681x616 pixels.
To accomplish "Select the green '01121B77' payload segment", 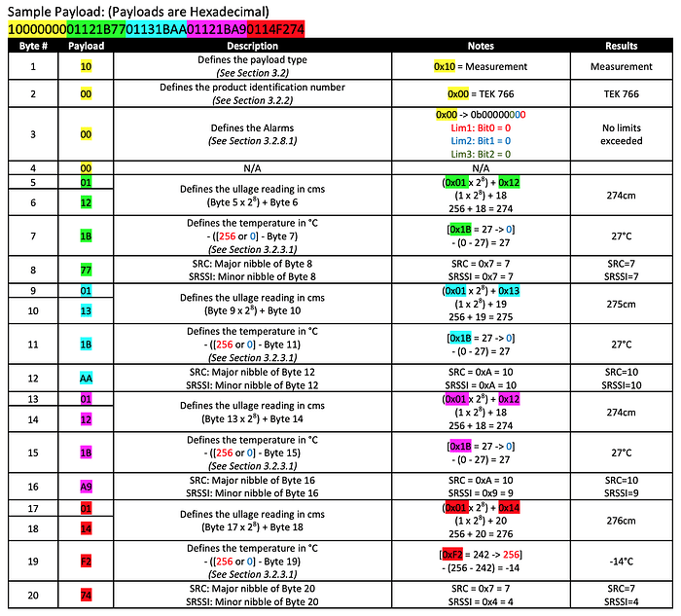I will click(x=96, y=29).
